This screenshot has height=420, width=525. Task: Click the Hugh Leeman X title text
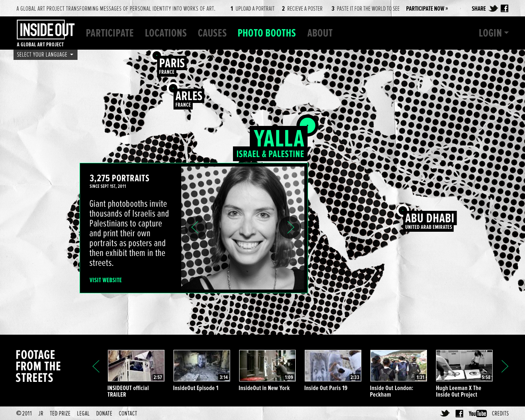(458, 391)
